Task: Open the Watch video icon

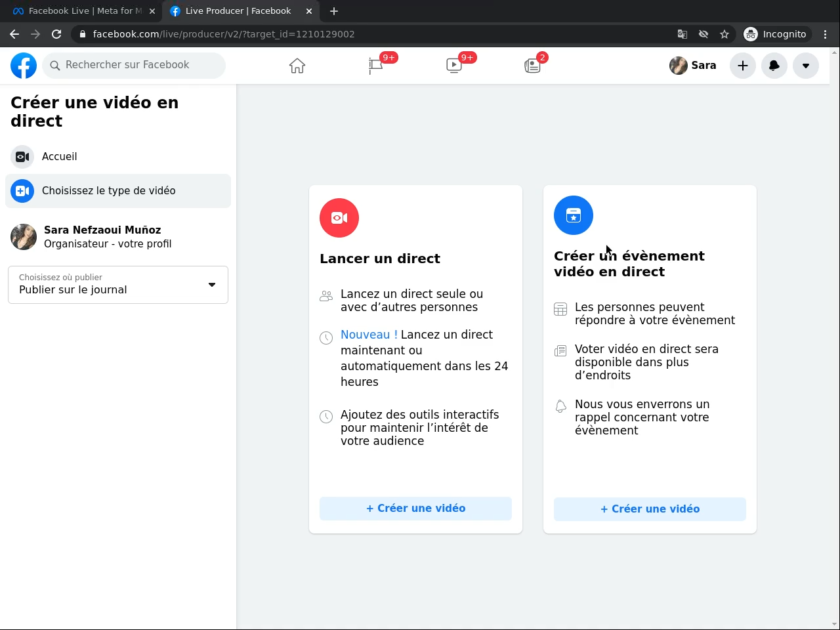Action: pos(454,66)
